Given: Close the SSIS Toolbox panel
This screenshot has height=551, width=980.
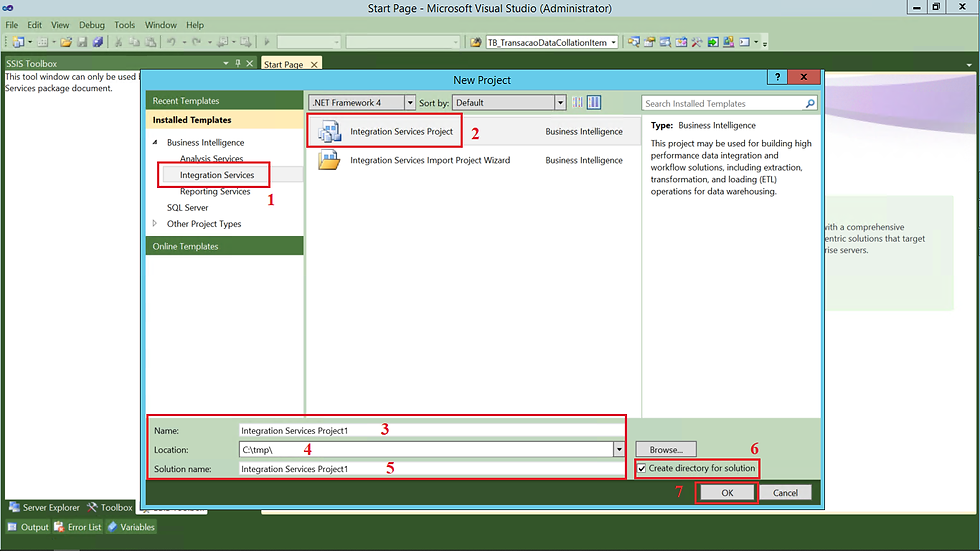Looking at the screenshot, I should [249, 63].
